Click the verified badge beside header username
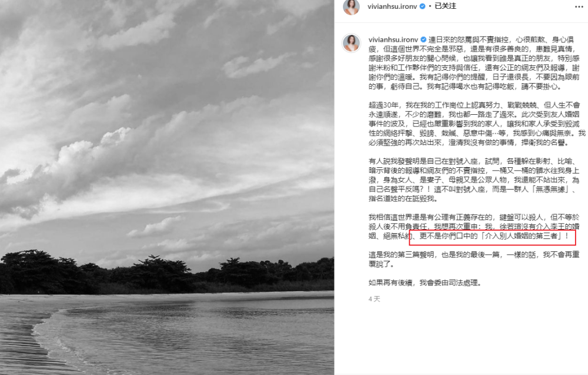 (423, 6)
